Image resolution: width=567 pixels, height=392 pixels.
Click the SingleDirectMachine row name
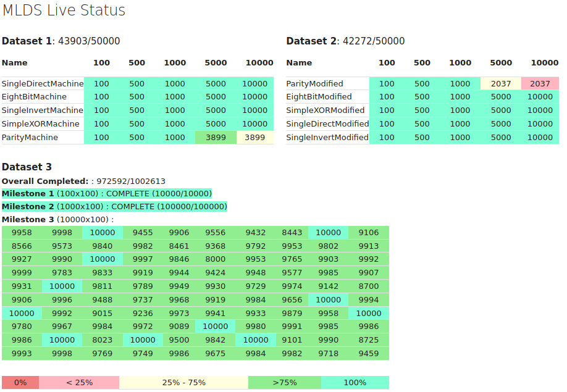pos(43,83)
